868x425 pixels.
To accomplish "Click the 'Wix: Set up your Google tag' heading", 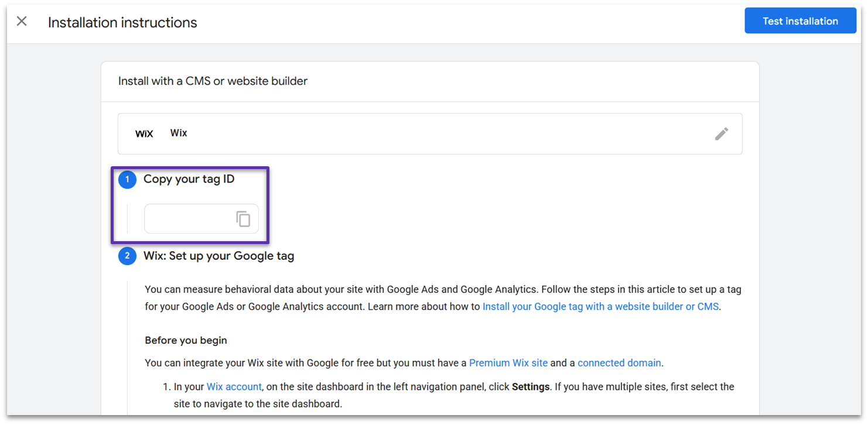I will point(219,256).
